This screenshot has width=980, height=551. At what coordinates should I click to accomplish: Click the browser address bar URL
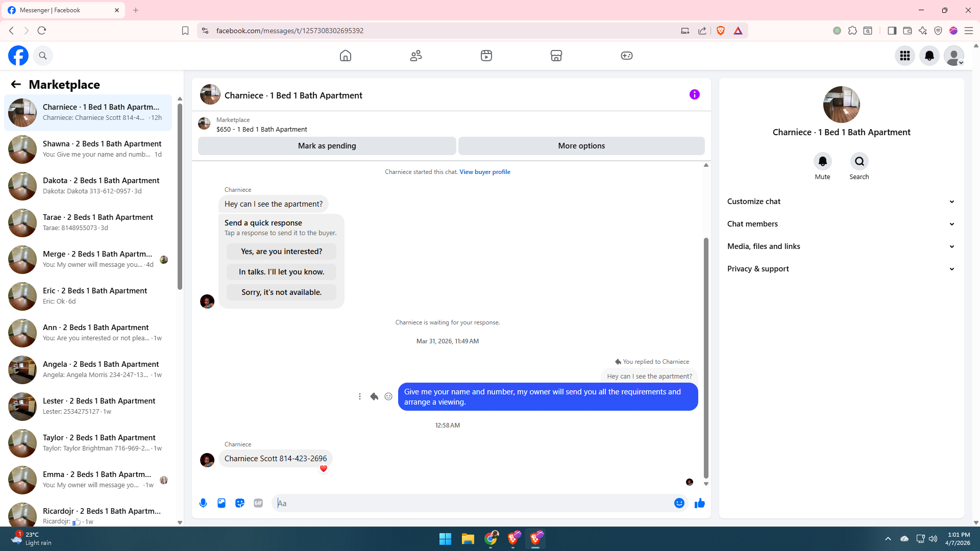[289, 31]
